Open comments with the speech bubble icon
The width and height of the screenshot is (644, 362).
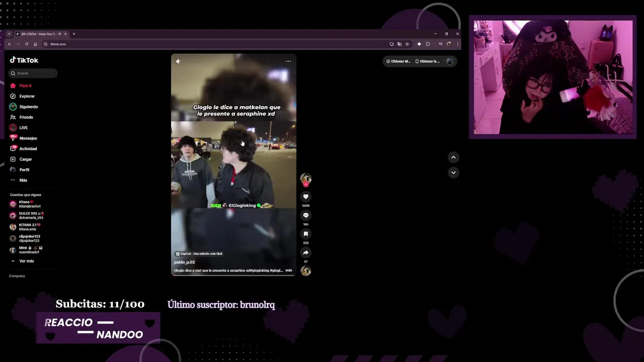point(305,215)
